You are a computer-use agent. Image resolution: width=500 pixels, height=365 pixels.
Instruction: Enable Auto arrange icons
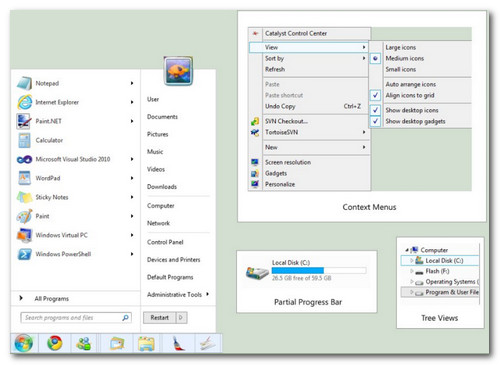pos(410,84)
